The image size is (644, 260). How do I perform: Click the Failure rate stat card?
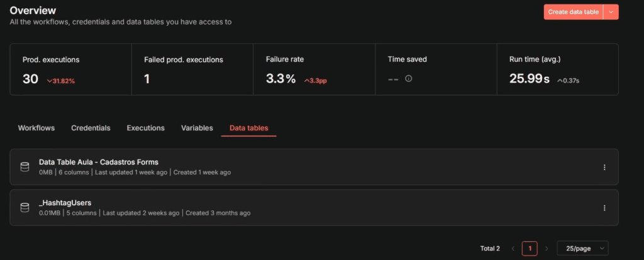click(314, 69)
